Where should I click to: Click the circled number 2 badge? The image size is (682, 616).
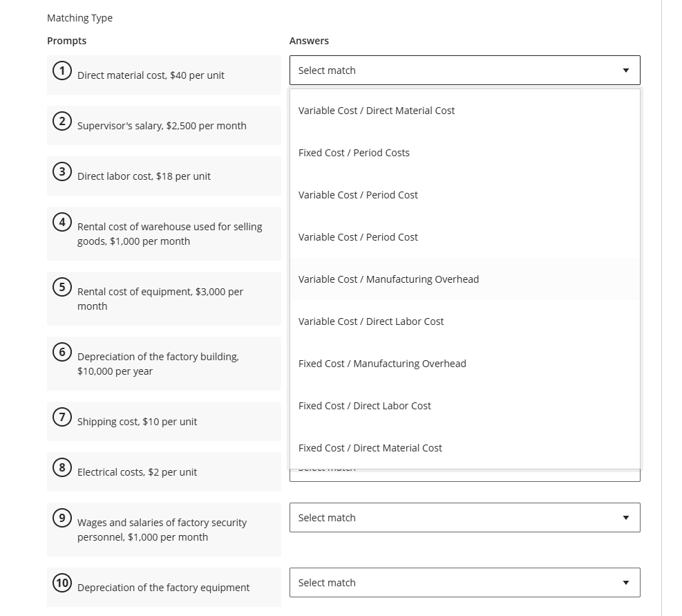62,120
